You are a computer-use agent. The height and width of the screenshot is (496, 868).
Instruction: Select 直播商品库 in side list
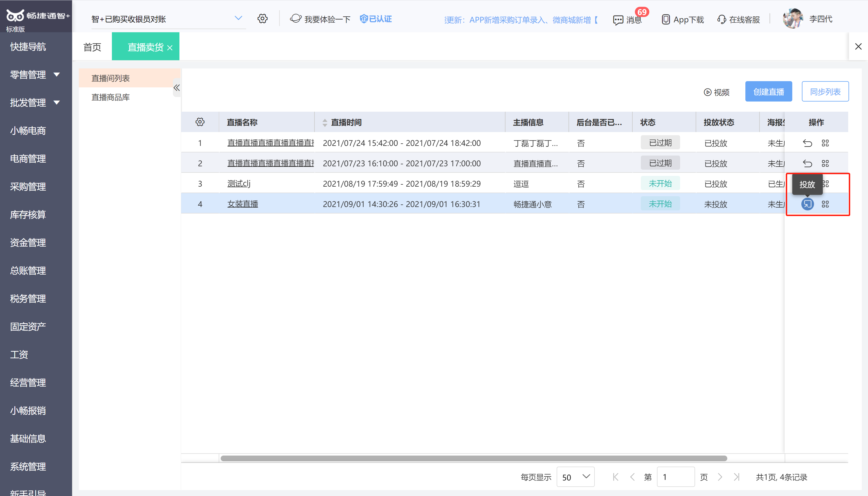[x=111, y=98]
